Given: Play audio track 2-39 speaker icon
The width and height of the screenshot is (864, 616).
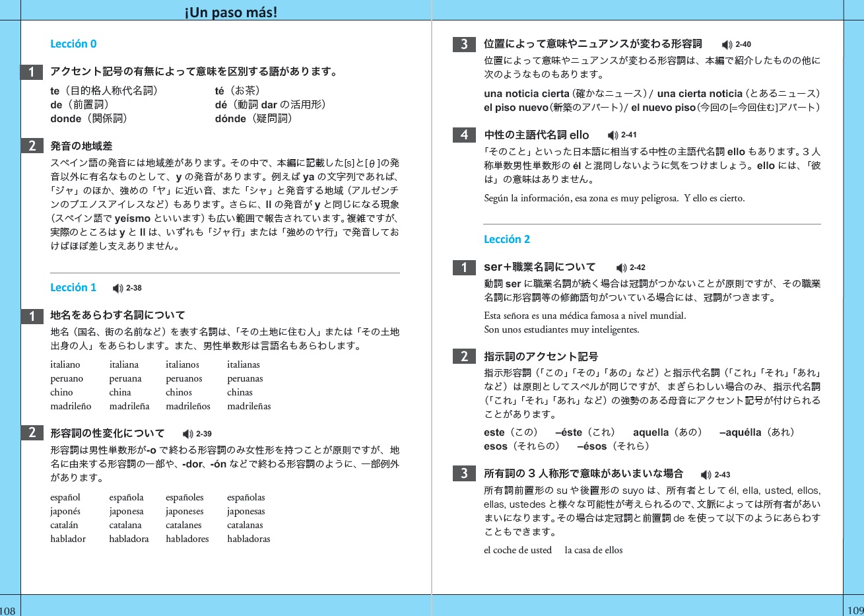Looking at the screenshot, I should click(188, 434).
